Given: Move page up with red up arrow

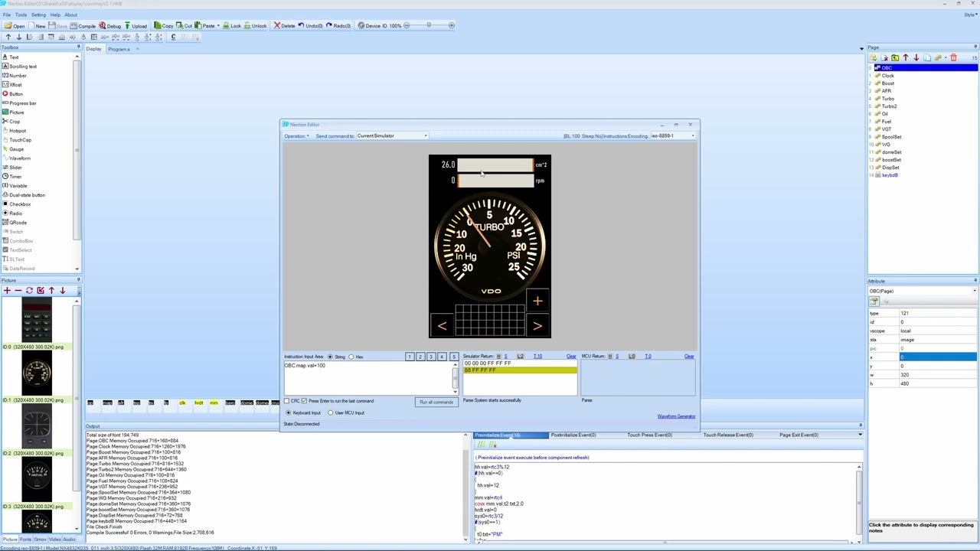Looking at the screenshot, I should (x=906, y=57).
